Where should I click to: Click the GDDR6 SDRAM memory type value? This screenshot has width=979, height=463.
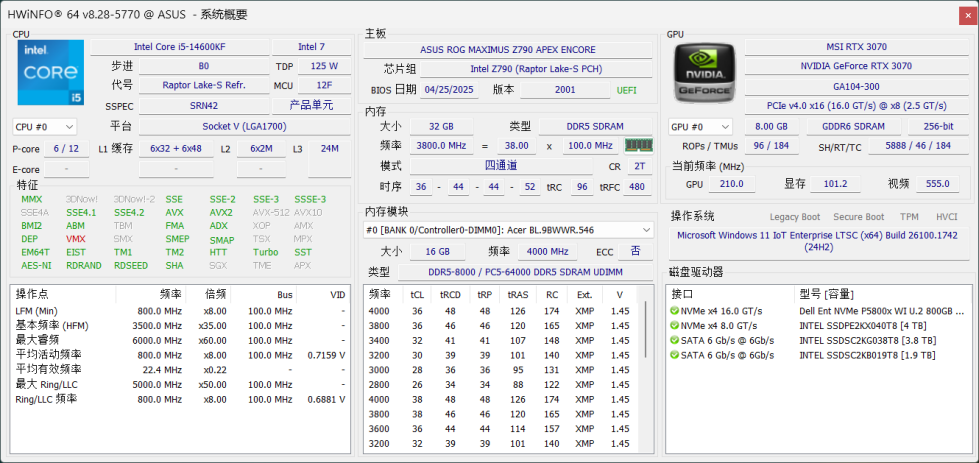click(854, 127)
